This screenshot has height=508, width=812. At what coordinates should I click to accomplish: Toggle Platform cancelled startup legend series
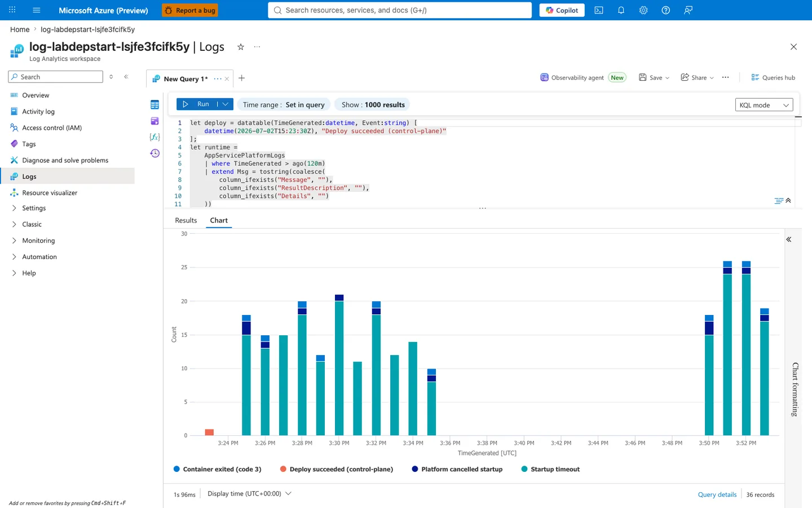457,469
